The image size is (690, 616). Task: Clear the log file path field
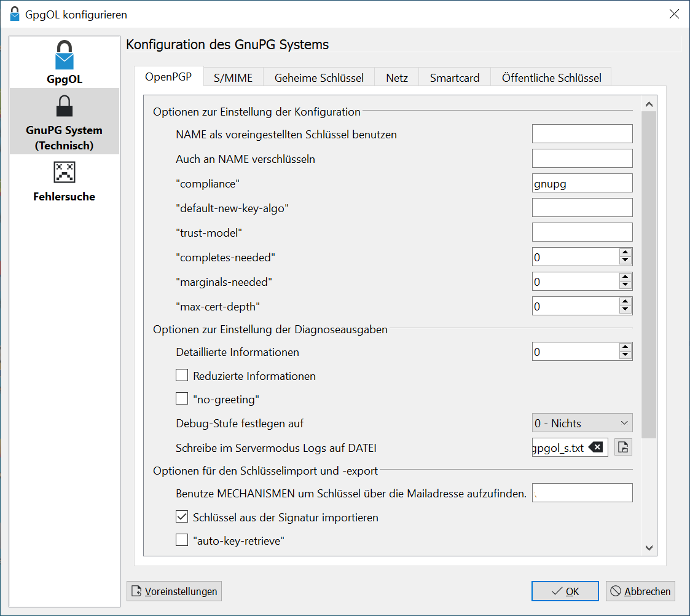(x=595, y=448)
